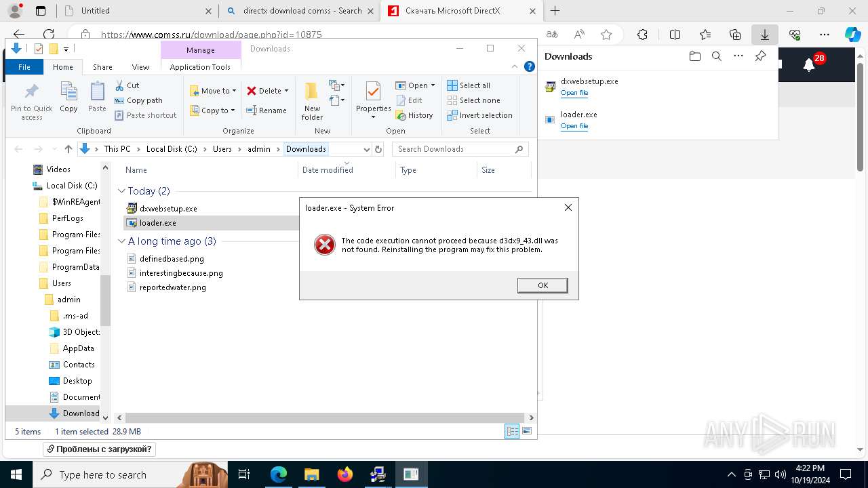Open Quick Access Toolbar customize arrow
Viewport: 868px width, 488px height.
66,49
